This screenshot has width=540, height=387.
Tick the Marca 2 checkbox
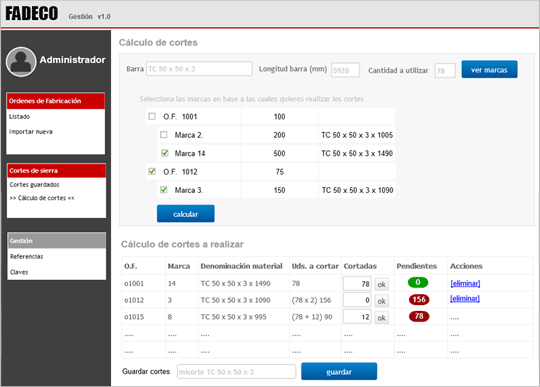tap(164, 135)
